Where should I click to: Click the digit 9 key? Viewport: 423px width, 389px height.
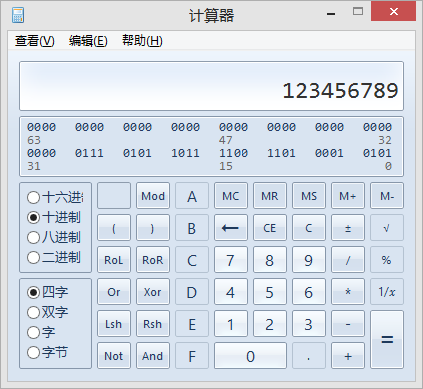point(309,260)
